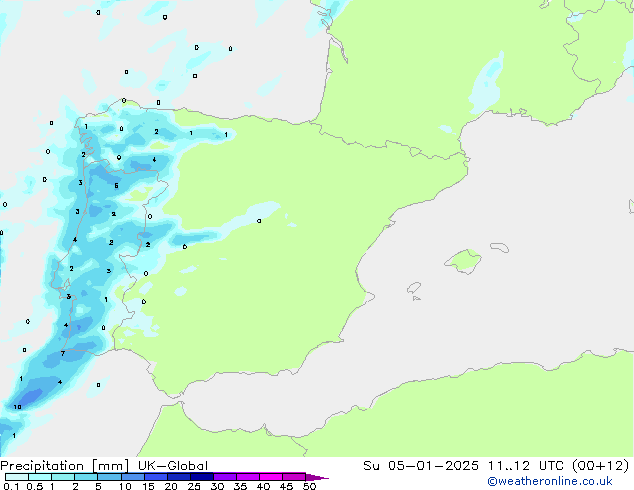
Task: Select the 30–35 mm purple legend swatch
Action: (x=224, y=477)
